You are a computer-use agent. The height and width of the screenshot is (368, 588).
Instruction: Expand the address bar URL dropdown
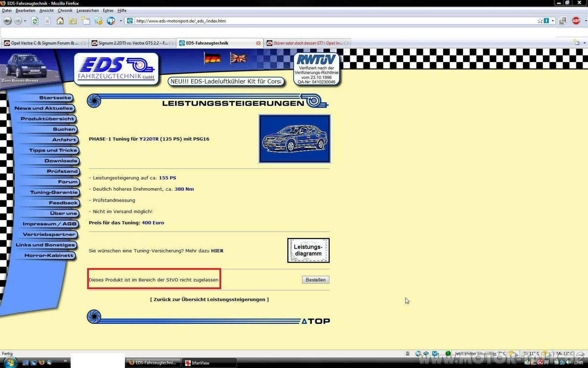pyautogui.click(x=553, y=21)
